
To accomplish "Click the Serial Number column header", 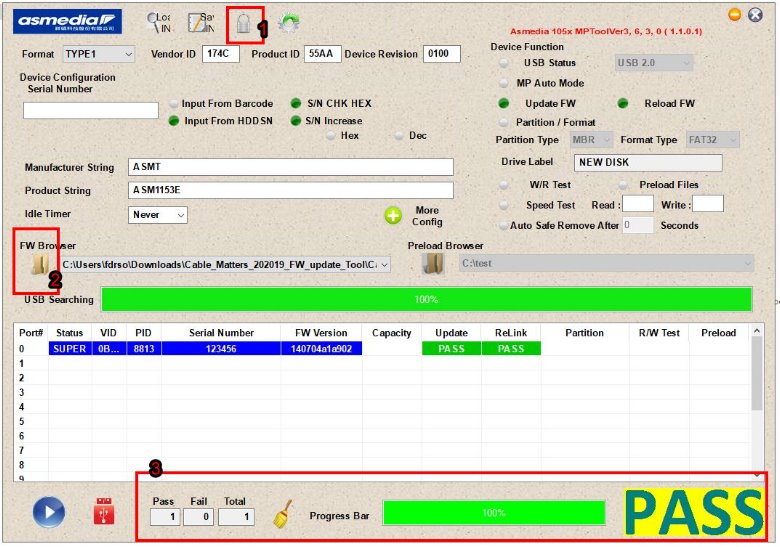I will point(221,333).
